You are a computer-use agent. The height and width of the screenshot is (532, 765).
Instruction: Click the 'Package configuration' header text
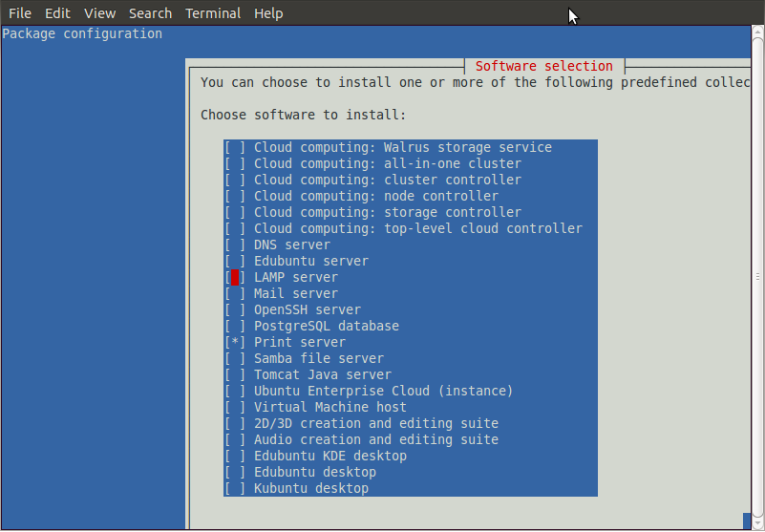pyautogui.click(x=82, y=33)
